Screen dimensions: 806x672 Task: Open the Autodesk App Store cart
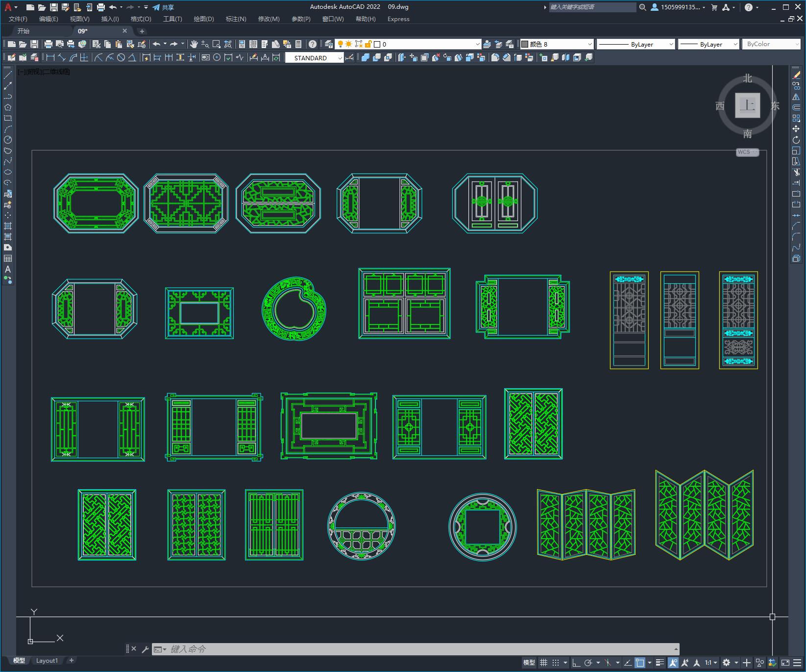[x=714, y=7]
